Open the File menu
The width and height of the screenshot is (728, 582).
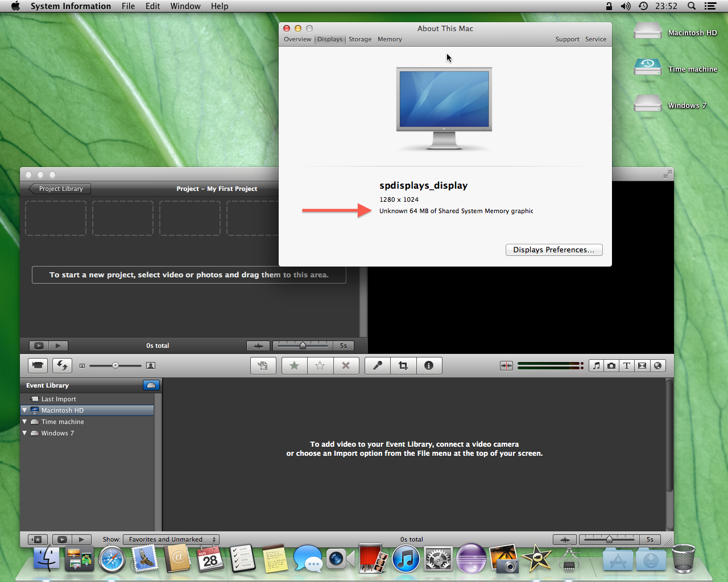[128, 6]
